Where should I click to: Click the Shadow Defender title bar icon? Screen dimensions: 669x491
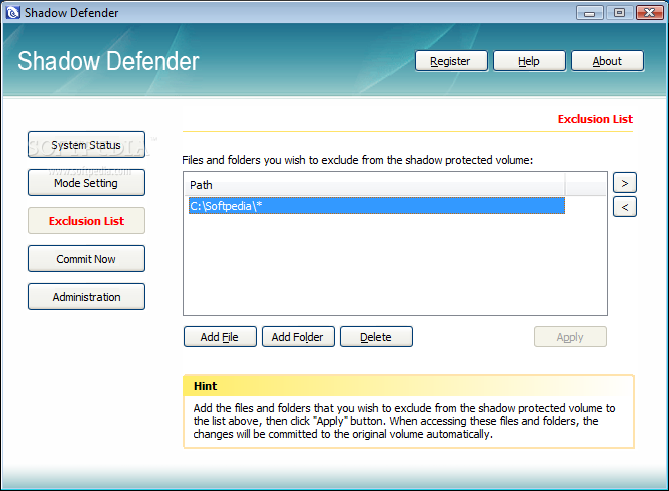(x=13, y=12)
